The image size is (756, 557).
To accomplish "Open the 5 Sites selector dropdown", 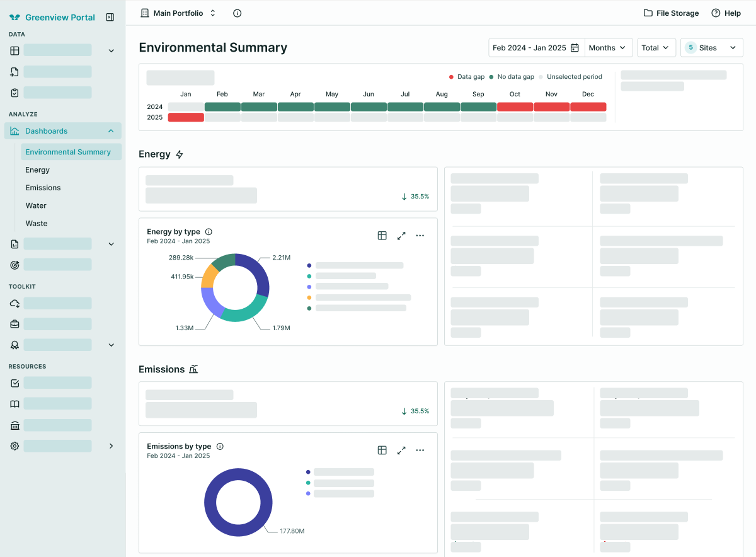I will point(712,48).
